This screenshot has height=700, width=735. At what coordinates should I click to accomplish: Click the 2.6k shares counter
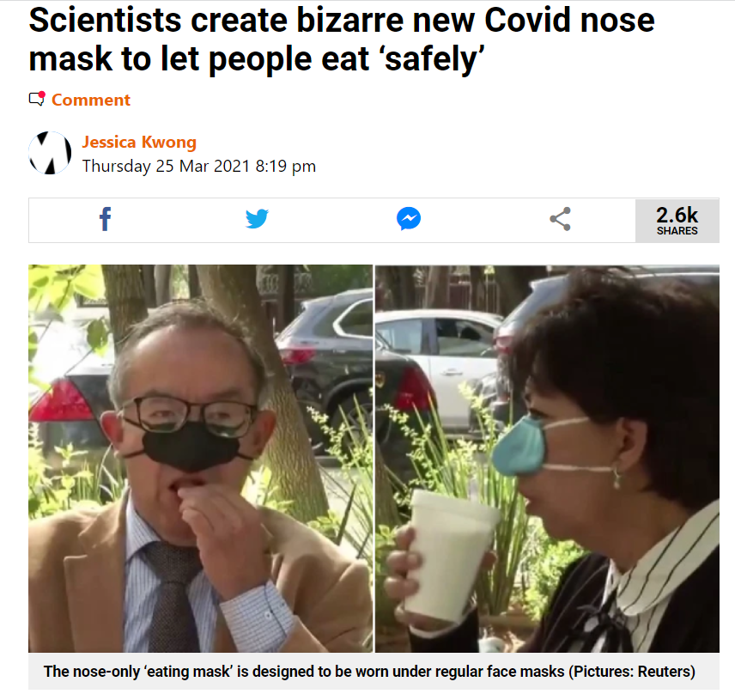677,221
